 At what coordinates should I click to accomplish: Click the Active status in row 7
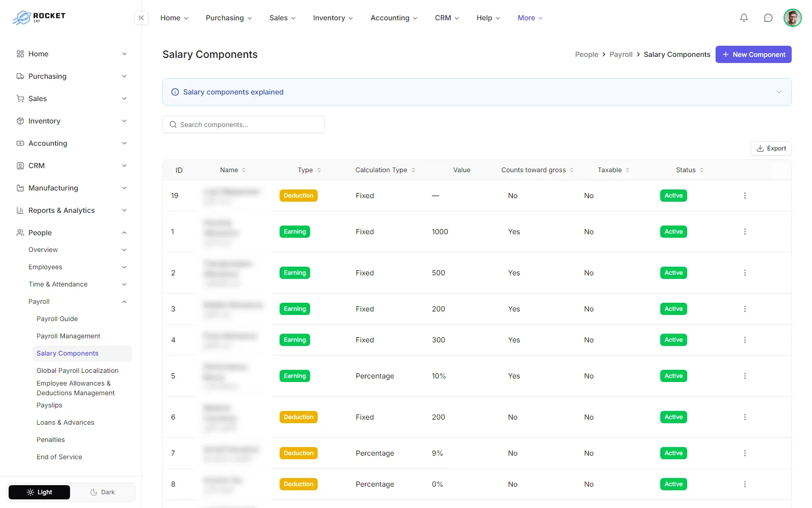673,453
